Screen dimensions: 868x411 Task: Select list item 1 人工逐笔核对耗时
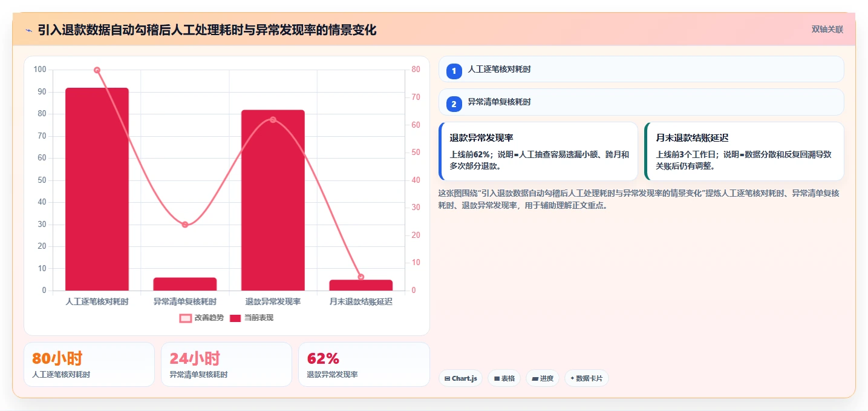pyautogui.click(x=641, y=69)
